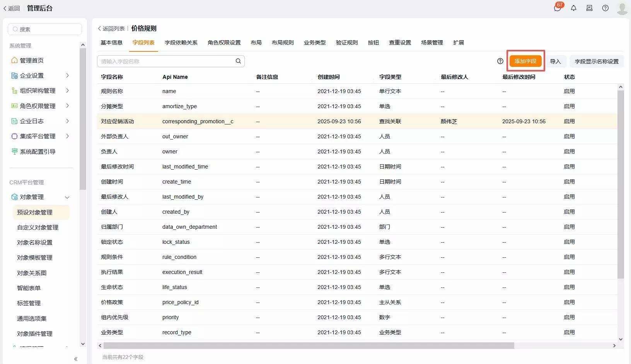This screenshot has width=631, height=364.
Task: Select 自定义对象管理 in sidebar
Action: coord(38,228)
